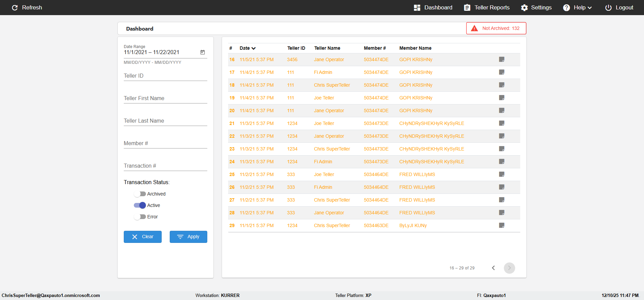Open the note icon for row 27
The width and height of the screenshot is (644, 300).
[502, 200]
